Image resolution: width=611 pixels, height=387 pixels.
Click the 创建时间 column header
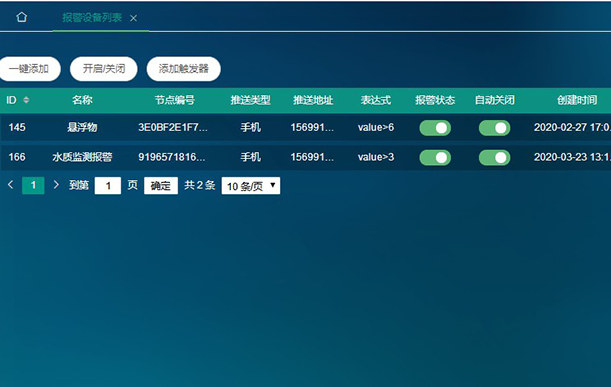pos(577,100)
